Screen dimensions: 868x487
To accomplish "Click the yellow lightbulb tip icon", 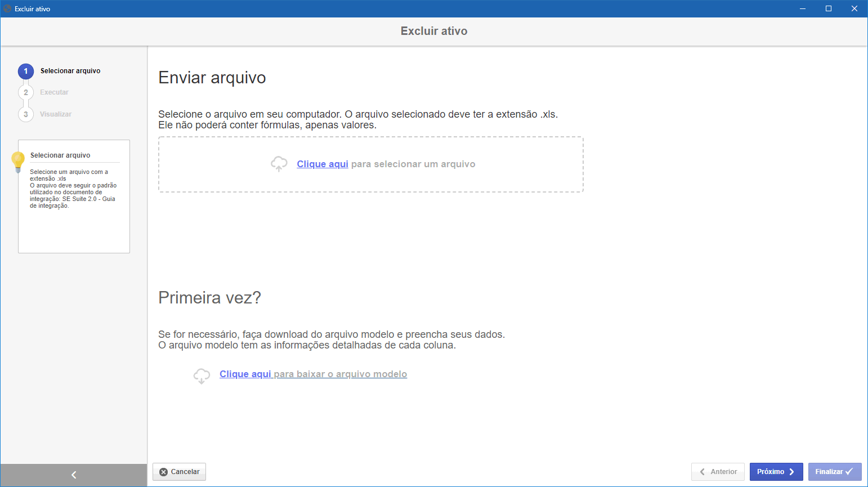I will 18,162.
